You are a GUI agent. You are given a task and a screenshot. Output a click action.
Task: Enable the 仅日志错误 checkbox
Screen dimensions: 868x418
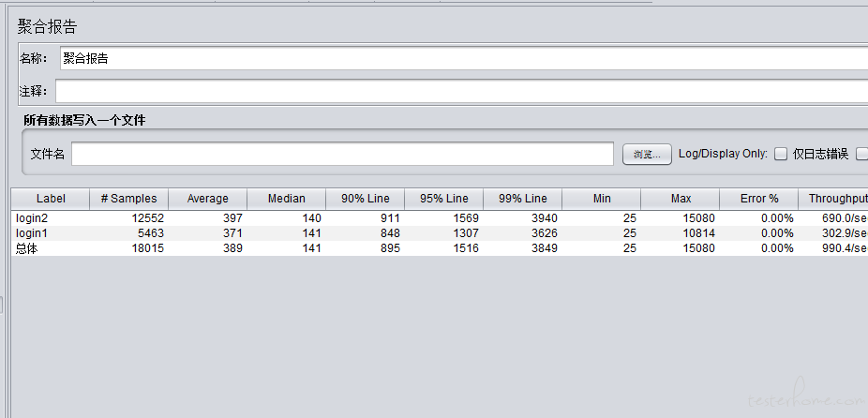[780, 154]
